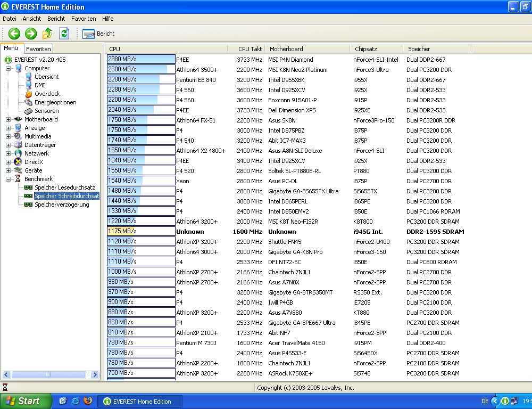Viewport: 532px width, 409px height.
Task: Select the Athlon64 3500+ 2600 MB/s bar
Action: click(x=141, y=70)
